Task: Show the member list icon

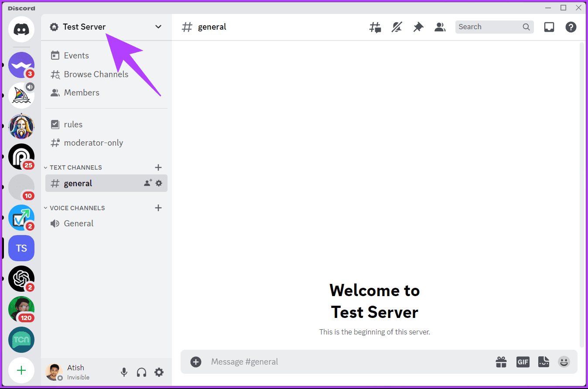Action: click(x=440, y=27)
